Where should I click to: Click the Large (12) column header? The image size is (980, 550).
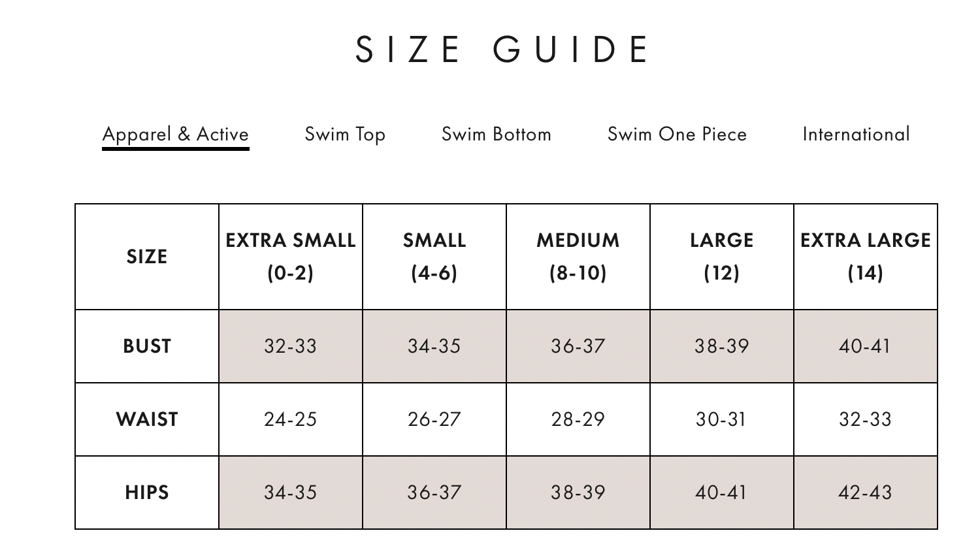[x=722, y=257]
